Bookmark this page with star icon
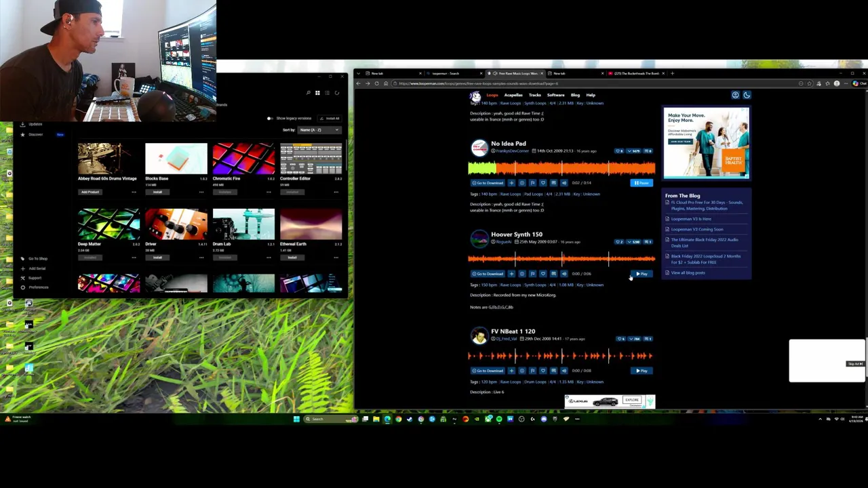 pyautogui.click(x=810, y=83)
